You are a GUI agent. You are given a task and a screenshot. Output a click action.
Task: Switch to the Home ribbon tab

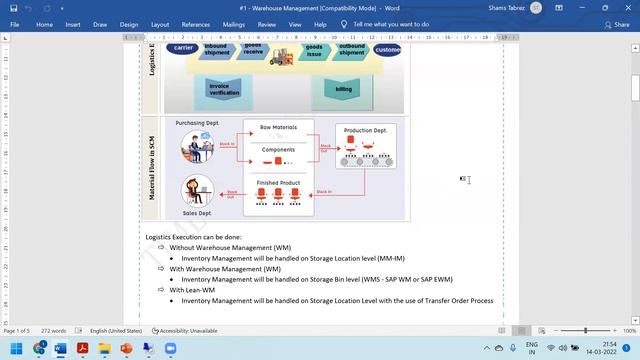44,24
